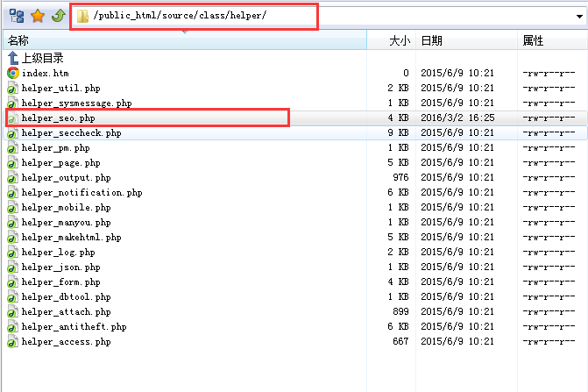Click the 属性 column header
The image size is (588, 392).
click(x=533, y=40)
